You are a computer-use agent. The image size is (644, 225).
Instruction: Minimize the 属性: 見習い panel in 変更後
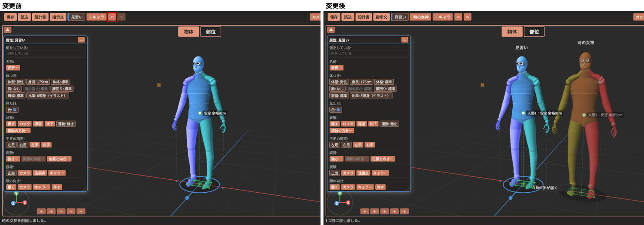coord(404,40)
